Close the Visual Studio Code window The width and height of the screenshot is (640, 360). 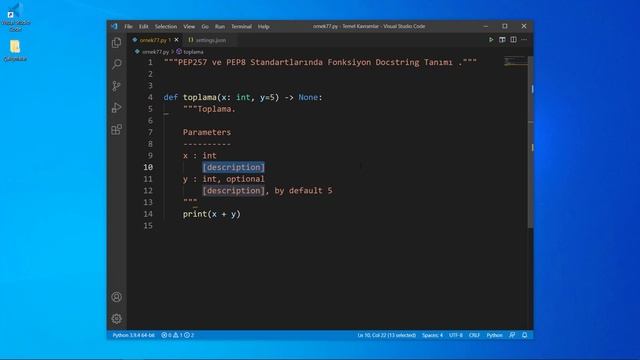click(x=524, y=26)
